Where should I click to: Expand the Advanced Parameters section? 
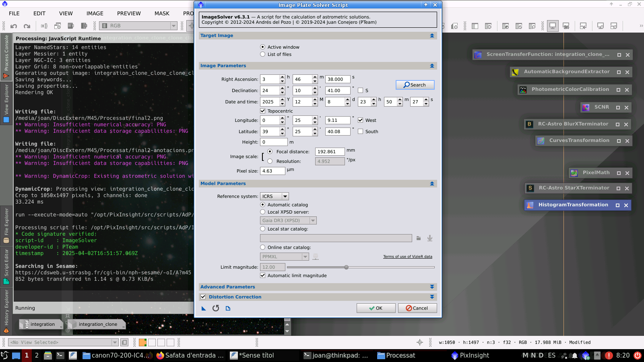coord(432,287)
